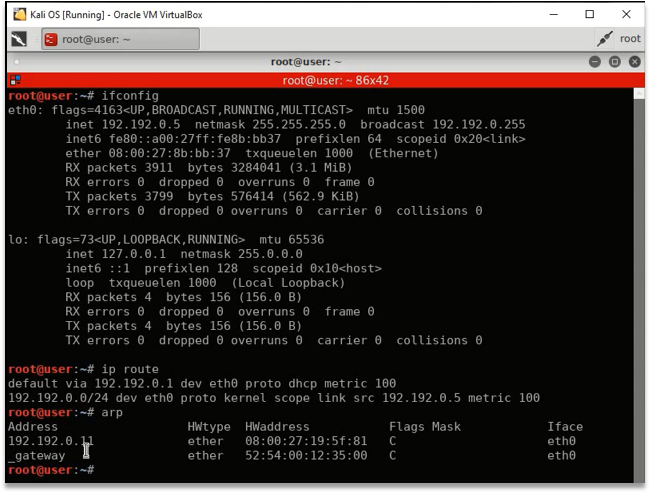Click the HWaddress column header
Screen dimensions: 650x492
pyautogui.click(x=277, y=427)
